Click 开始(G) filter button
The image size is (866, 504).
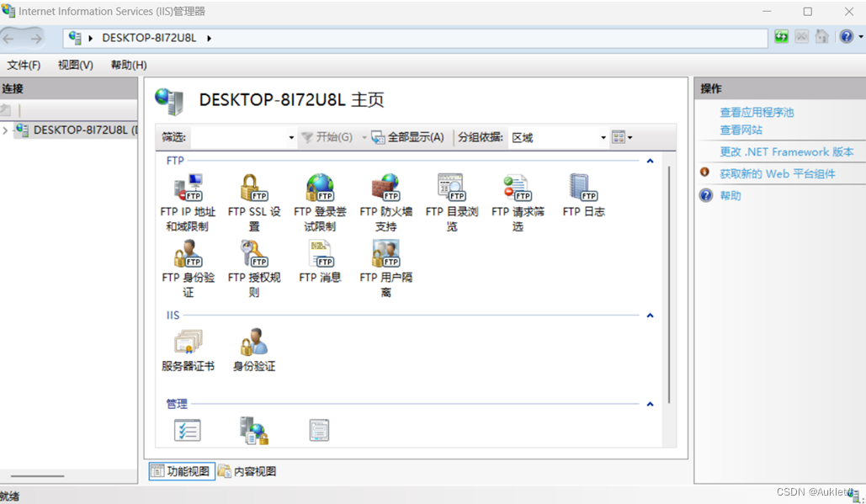point(327,137)
